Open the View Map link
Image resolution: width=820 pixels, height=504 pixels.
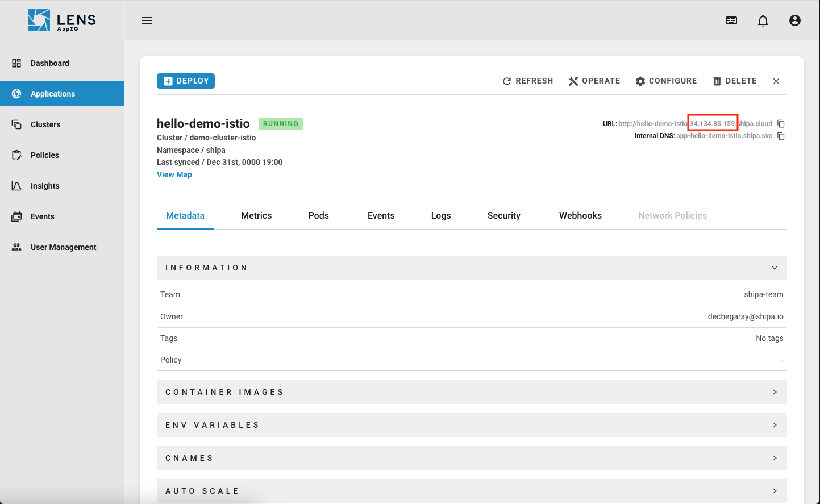coord(174,174)
